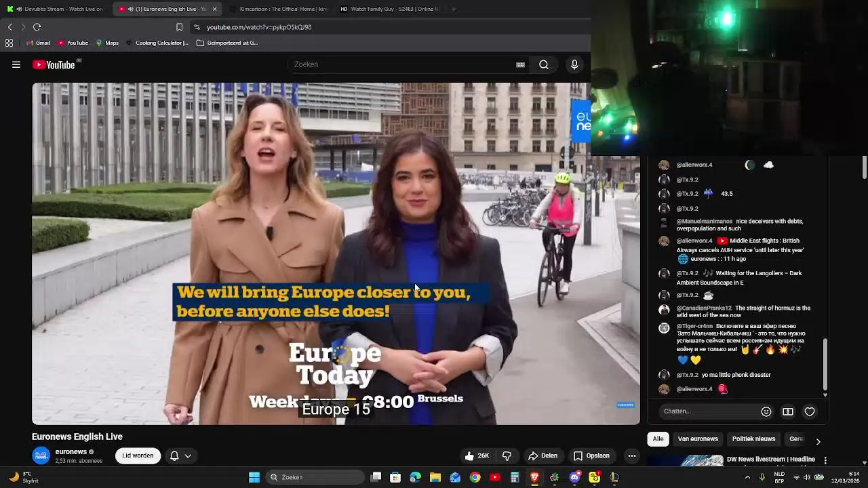Switch to Watch Family Guy tab
Viewport: 868px width, 488px height.
389,9
